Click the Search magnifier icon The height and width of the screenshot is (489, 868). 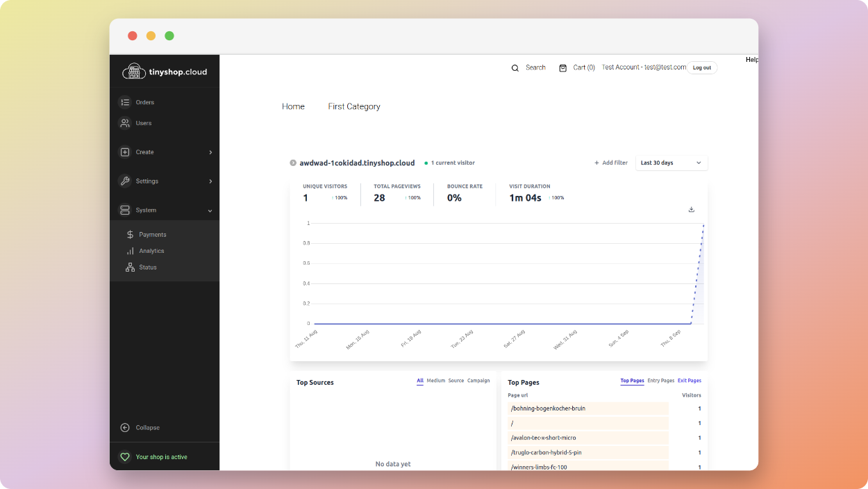click(515, 67)
